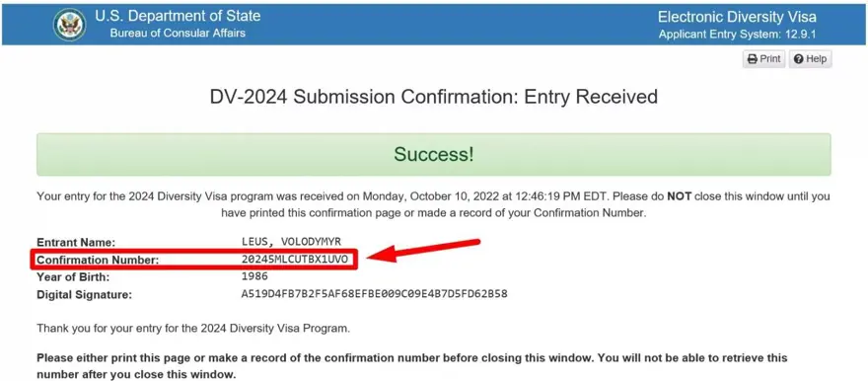Click the U.S. Department of State title

click(x=178, y=16)
